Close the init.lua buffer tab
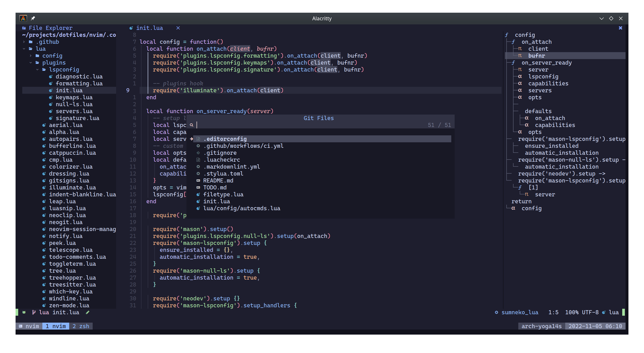The height and width of the screenshot is (353, 644). coord(178,28)
